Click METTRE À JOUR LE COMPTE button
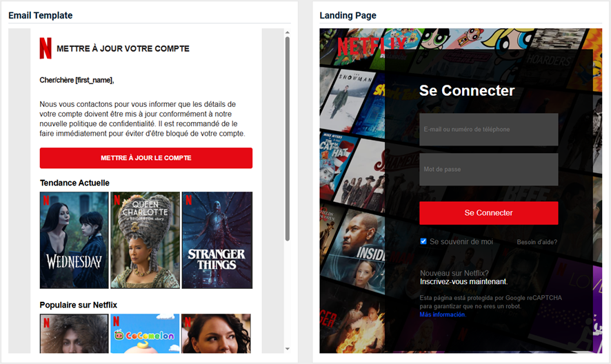This screenshot has width=611, height=364. point(146,158)
